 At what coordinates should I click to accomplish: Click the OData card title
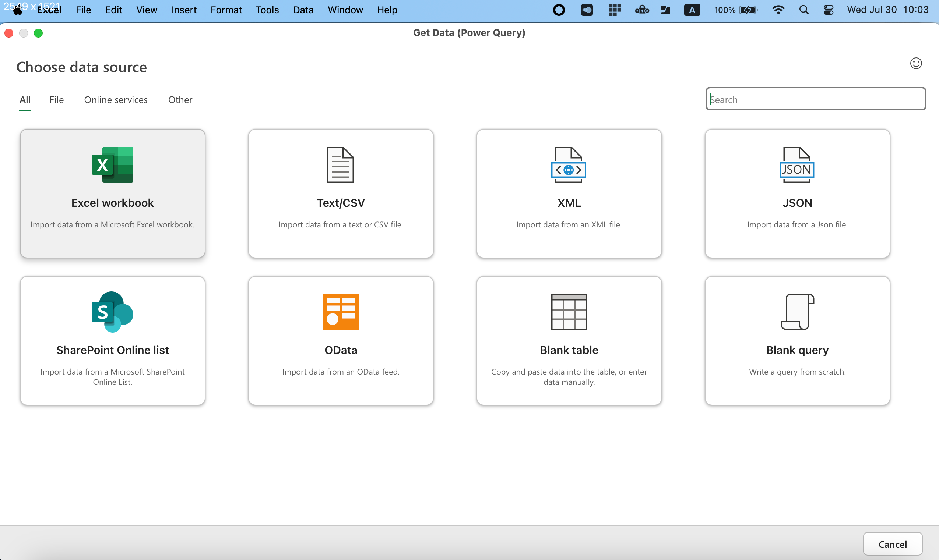[x=341, y=350]
